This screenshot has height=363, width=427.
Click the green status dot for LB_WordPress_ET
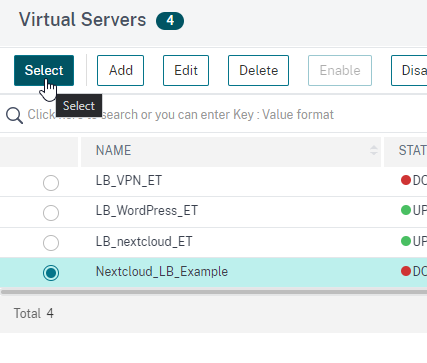click(406, 210)
